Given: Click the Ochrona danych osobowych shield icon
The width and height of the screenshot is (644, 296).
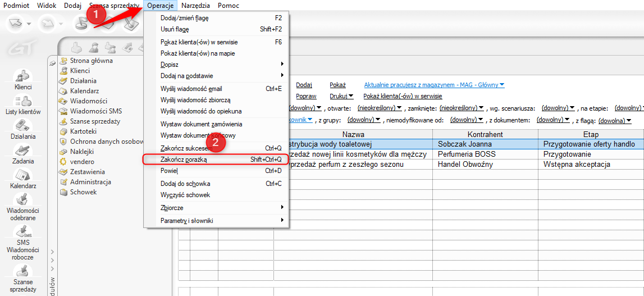Looking at the screenshot, I should click(x=63, y=142).
